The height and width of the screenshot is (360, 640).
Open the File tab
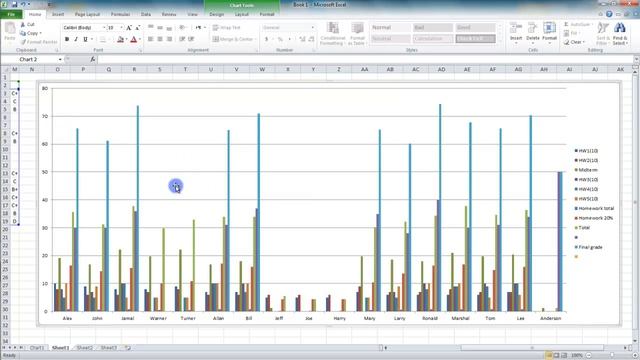click(11, 14)
